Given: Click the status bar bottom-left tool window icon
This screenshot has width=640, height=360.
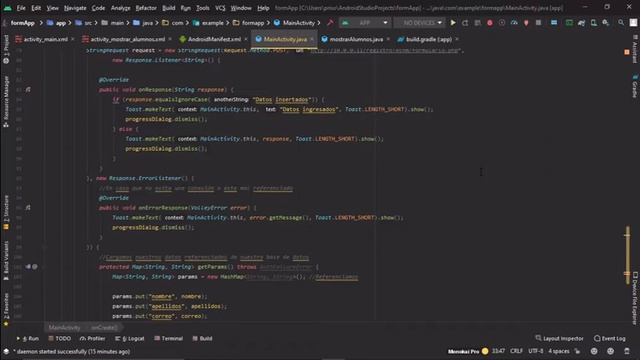Looking at the screenshot, I should 6,351.
